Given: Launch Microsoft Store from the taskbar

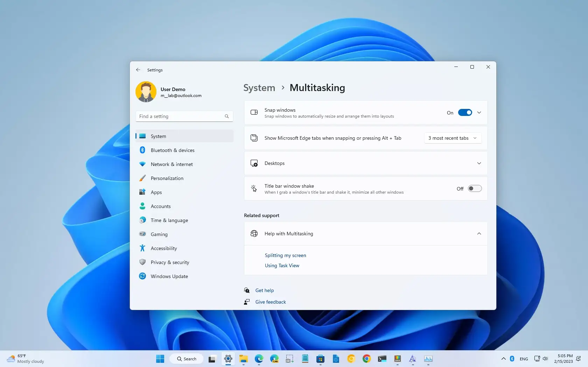Looking at the screenshot, I should 320,359.
